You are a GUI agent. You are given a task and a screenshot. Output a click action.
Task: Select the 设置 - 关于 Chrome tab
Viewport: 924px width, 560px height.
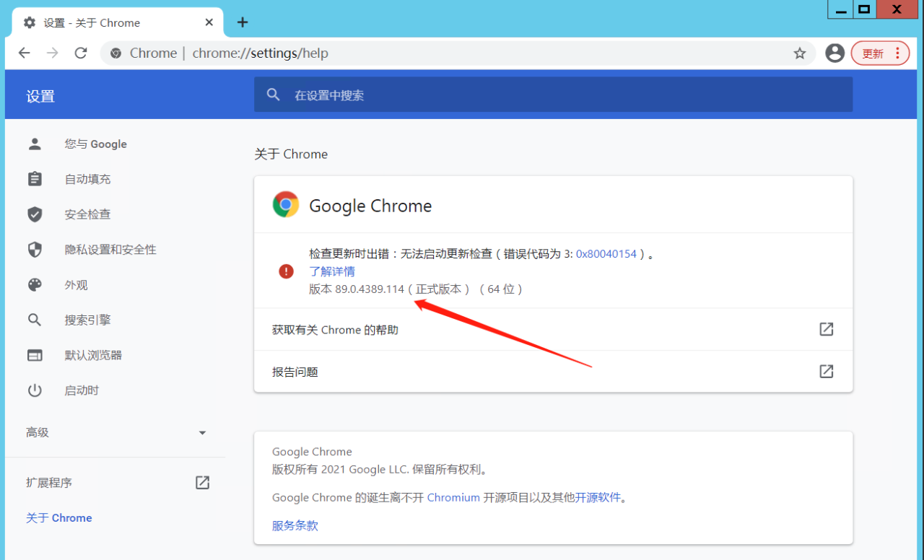point(118,22)
